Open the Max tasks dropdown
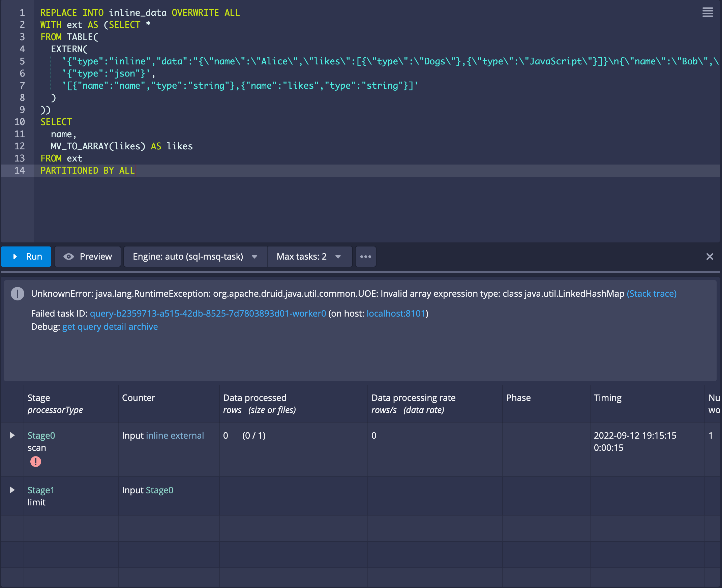Screen dimensions: 722x588 point(308,256)
